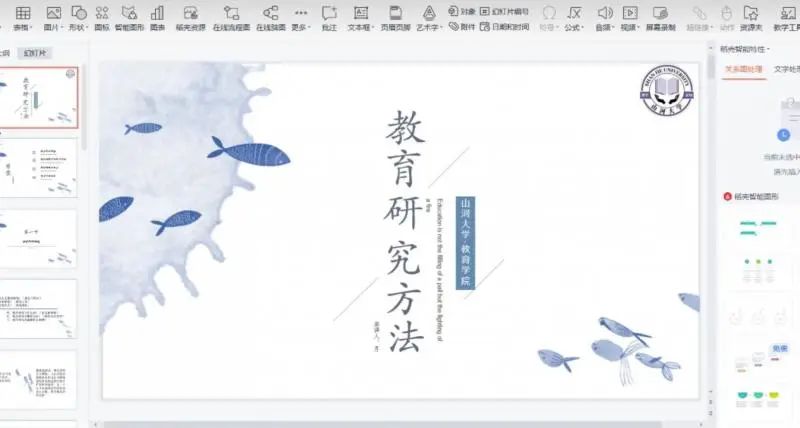Select the university logo on the slide
800x428 pixels.
pos(666,90)
